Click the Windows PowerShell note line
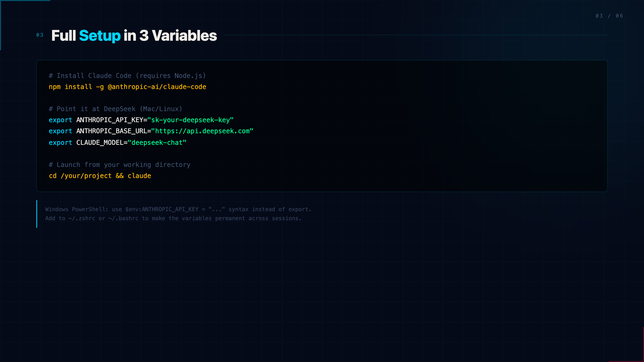The width and height of the screenshot is (644, 362). point(178,209)
